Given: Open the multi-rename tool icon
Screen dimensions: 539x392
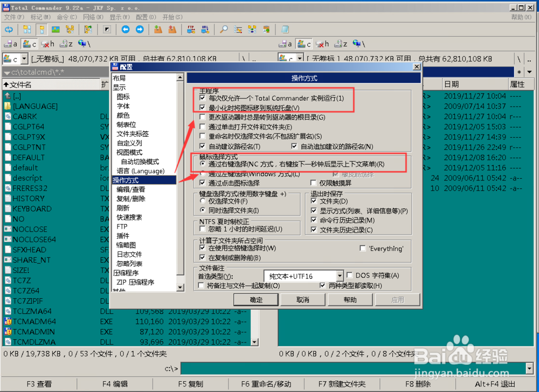Looking at the screenshot, I should pyautogui.click(x=238, y=30).
